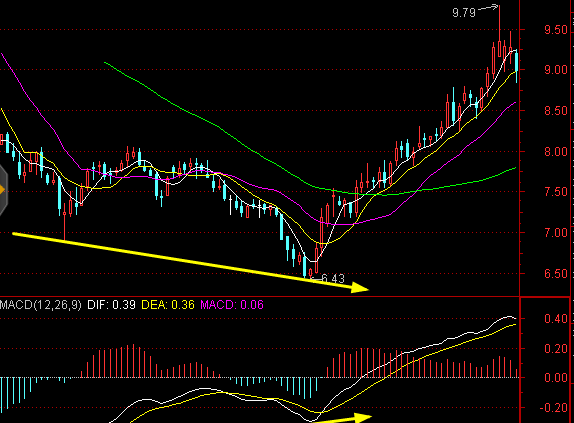Click the -0.20 label on MACD axis
574x423 pixels.
[x=554, y=408]
